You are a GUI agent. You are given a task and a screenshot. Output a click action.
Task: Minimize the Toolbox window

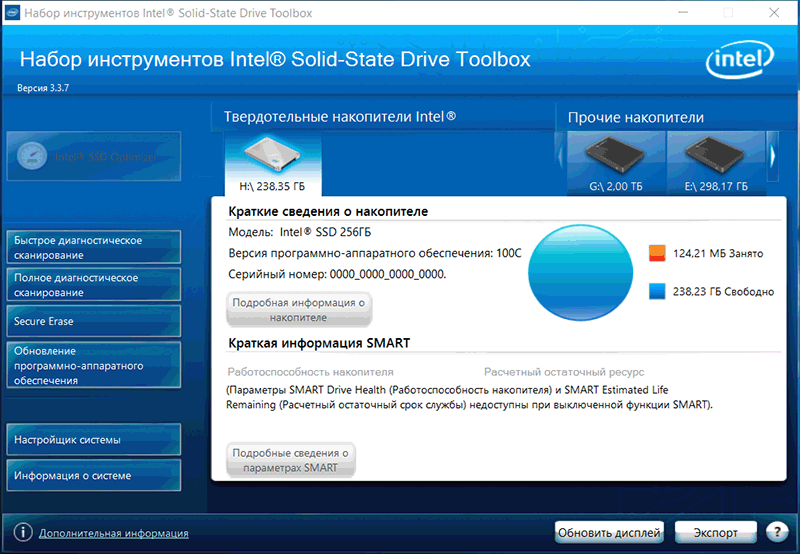(683, 13)
